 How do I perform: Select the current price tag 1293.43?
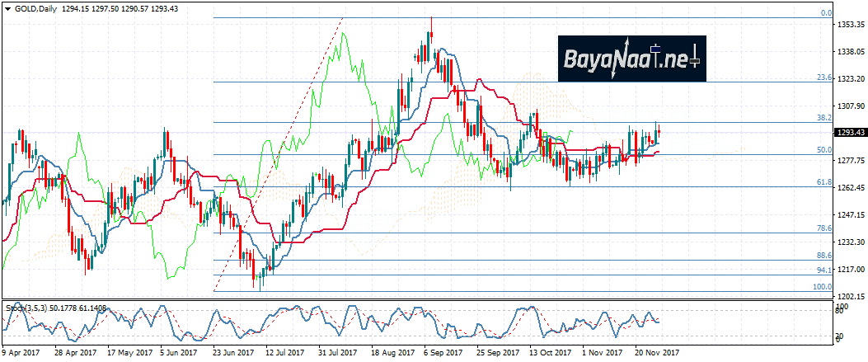[x=850, y=133]
